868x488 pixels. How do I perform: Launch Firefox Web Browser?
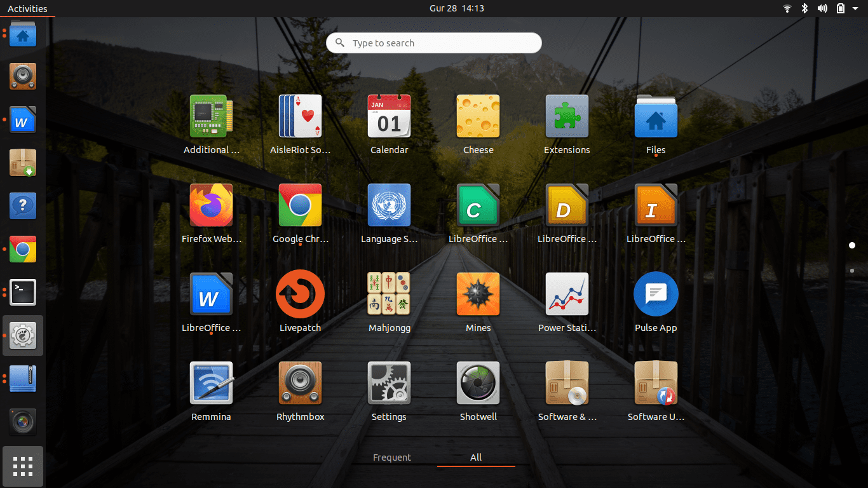(x=212, y=213)
